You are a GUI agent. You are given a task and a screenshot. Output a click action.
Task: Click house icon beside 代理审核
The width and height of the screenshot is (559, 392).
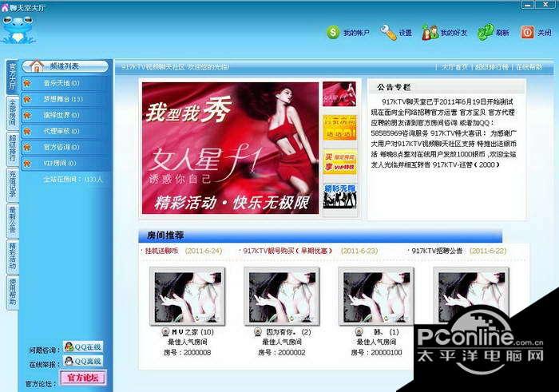coord(27,131)
